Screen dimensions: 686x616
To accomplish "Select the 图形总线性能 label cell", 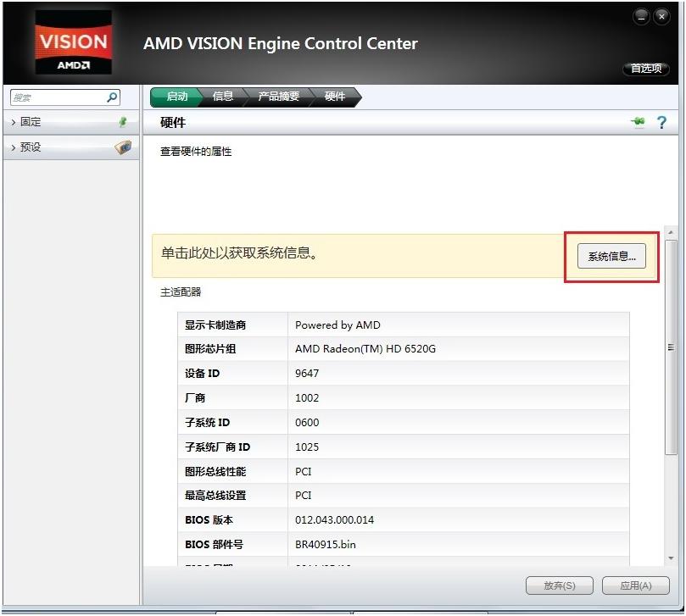I will tap(232, 471).
